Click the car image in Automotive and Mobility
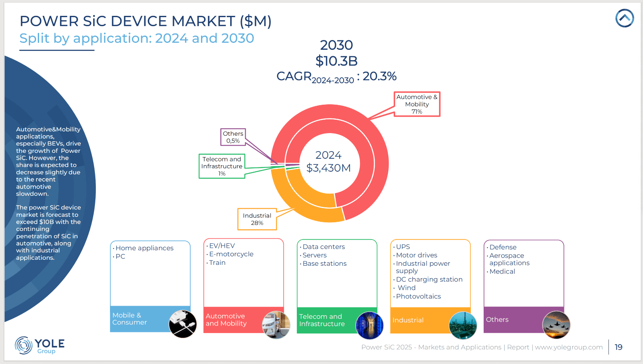 [x=276, y=325]
